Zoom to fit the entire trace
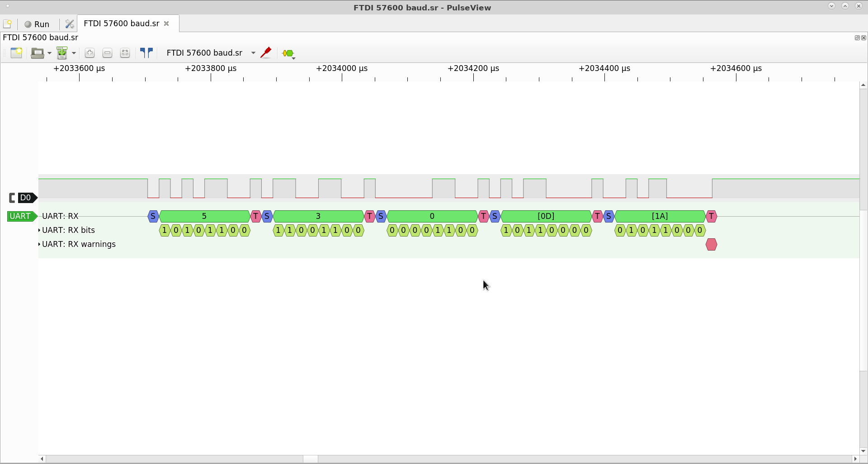 (125, 53)
